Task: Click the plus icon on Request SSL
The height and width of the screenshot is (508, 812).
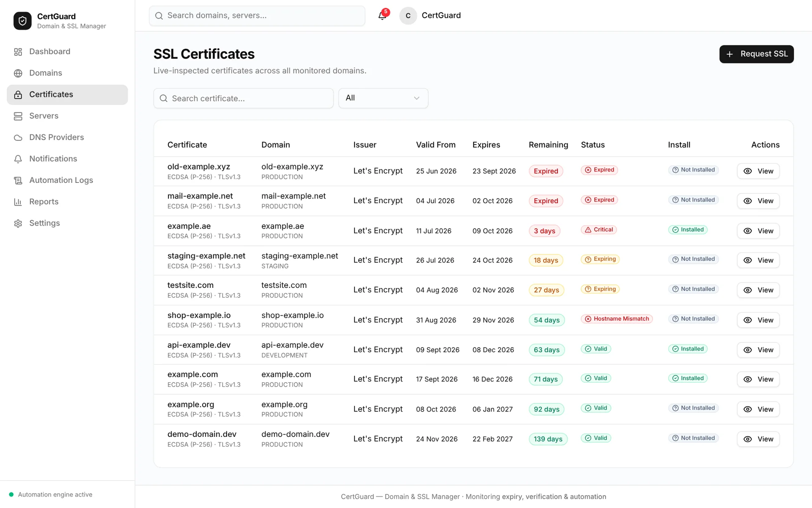Action: (x=730, y=54)
